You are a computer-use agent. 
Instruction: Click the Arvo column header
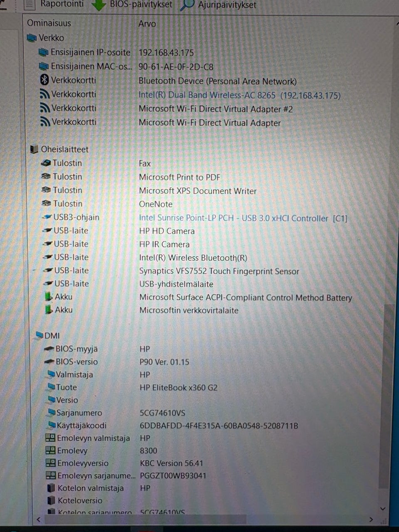pos(147,24)
